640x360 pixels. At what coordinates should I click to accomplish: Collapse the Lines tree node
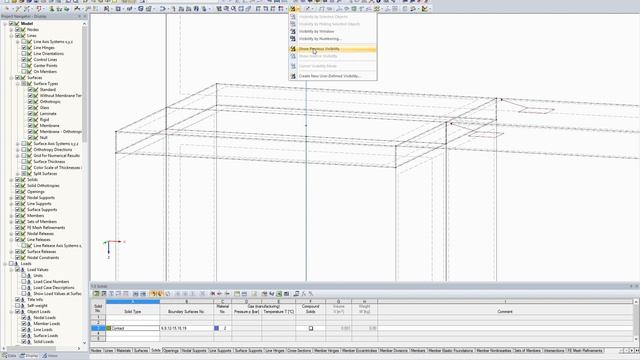click(11, 36)
